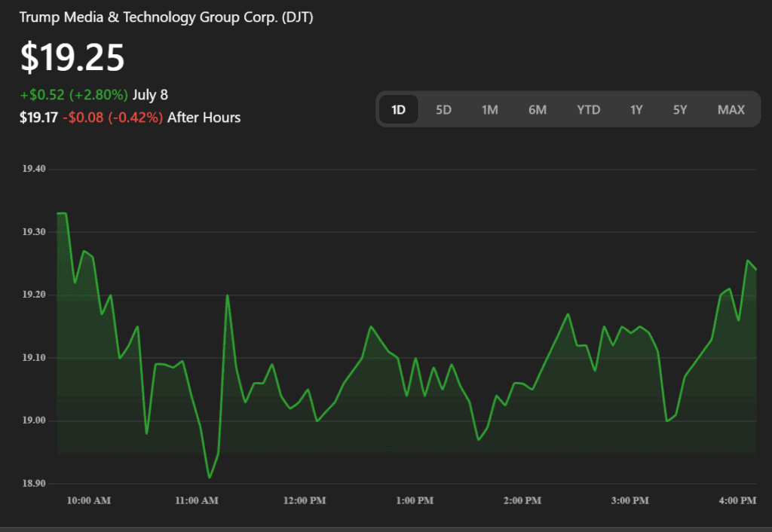View the 1Y chart range
The image size is (772, 532).
(x=636, y=109)
